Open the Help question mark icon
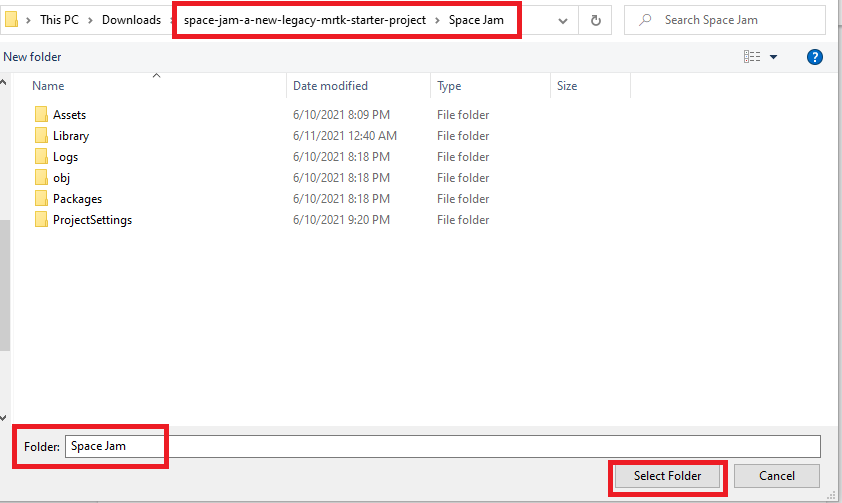 click(x=815, y=57)
